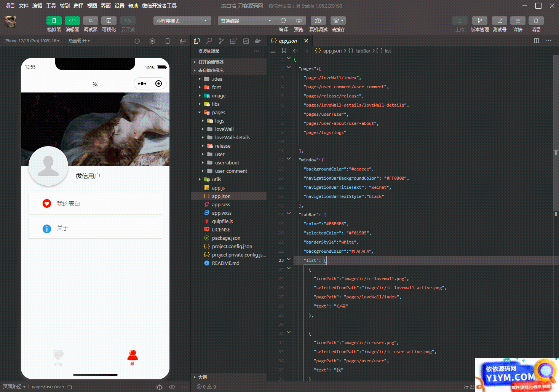Viewport: 559px width, 392px height.
Task: Open the hot reload (热重载) dropdown
Action: pos(79,41)
